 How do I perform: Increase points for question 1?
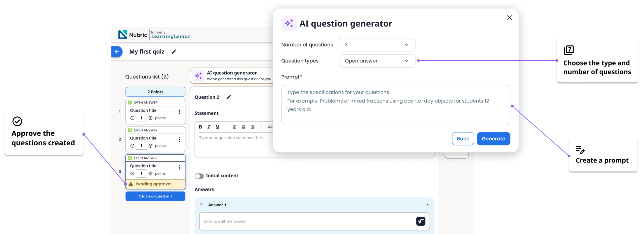[x=150, y=118]
